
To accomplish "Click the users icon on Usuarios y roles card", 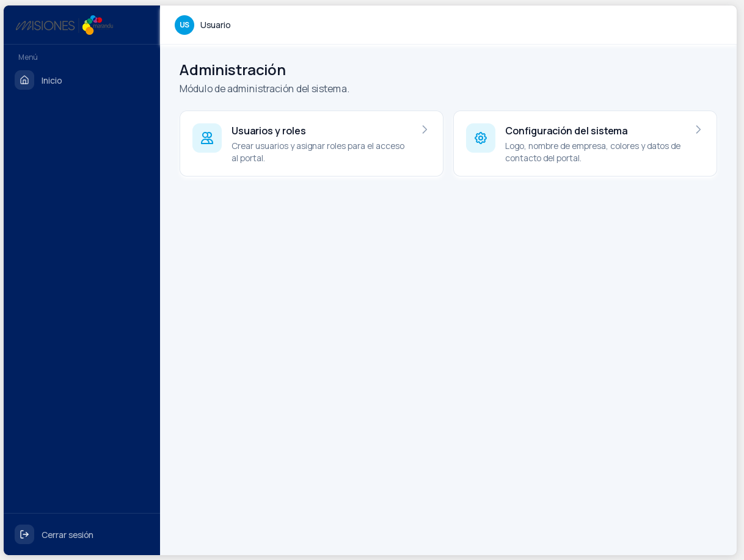I will pyautogui.click(x=207, y=138).
